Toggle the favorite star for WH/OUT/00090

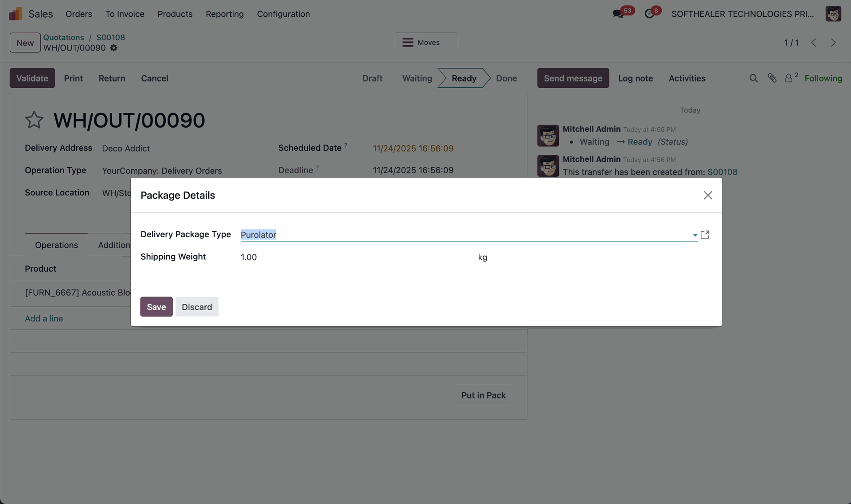point(34,120)
